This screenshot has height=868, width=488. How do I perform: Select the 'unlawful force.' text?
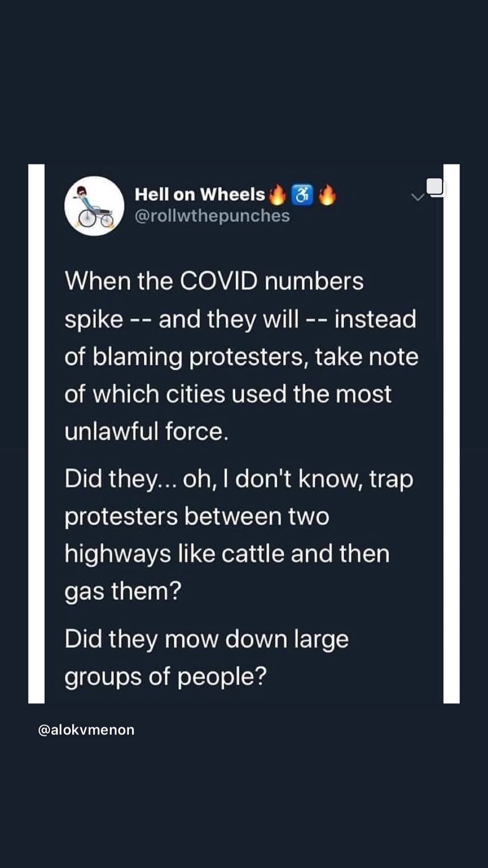147,431
